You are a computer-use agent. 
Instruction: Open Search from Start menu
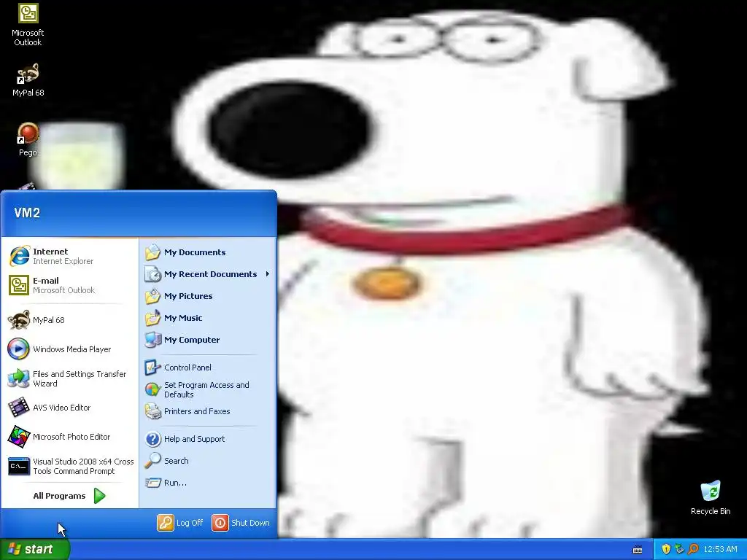(208, 461)
